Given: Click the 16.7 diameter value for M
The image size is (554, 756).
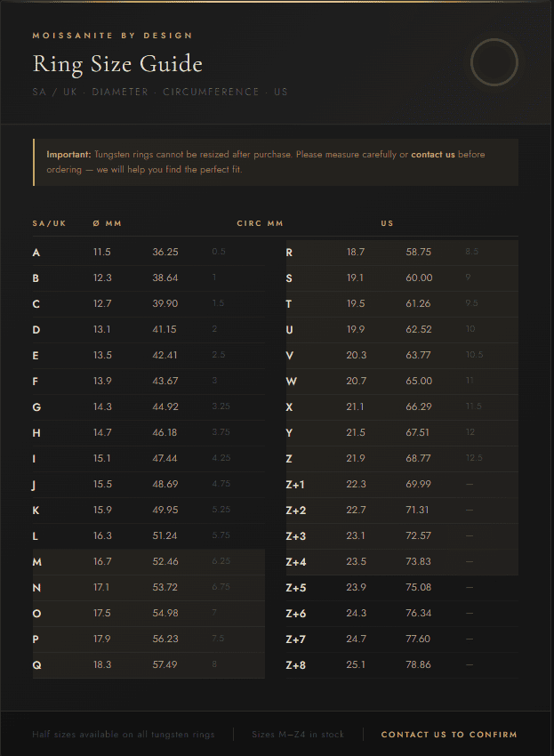Looking at the screenshot, I should click(x=102, y=562).
